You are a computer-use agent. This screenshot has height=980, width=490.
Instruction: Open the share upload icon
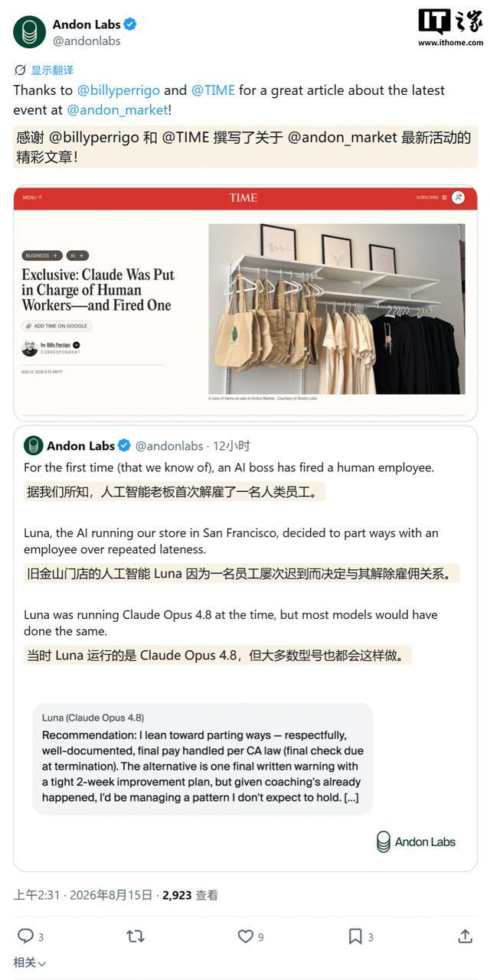pos(465,936)
